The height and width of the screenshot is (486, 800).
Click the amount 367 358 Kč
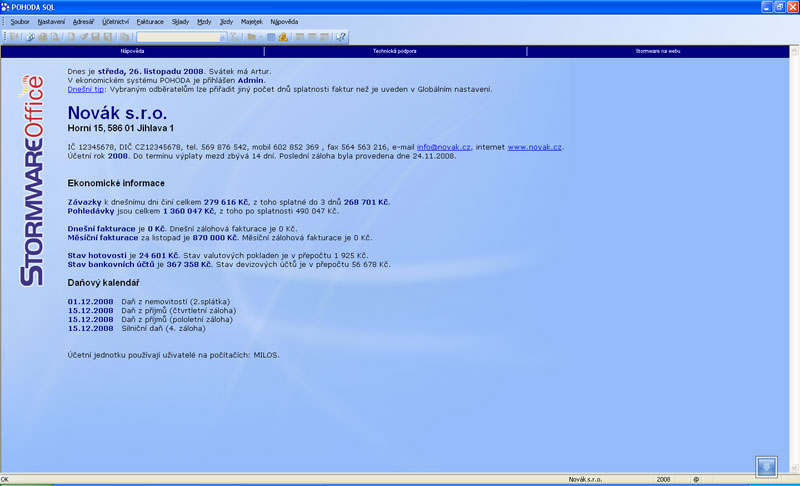point(189,264)
